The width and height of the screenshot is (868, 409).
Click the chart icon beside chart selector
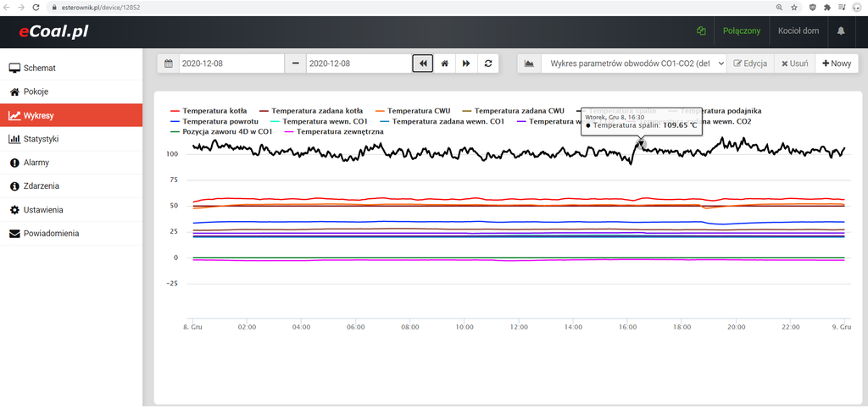[x=529, y=64]
